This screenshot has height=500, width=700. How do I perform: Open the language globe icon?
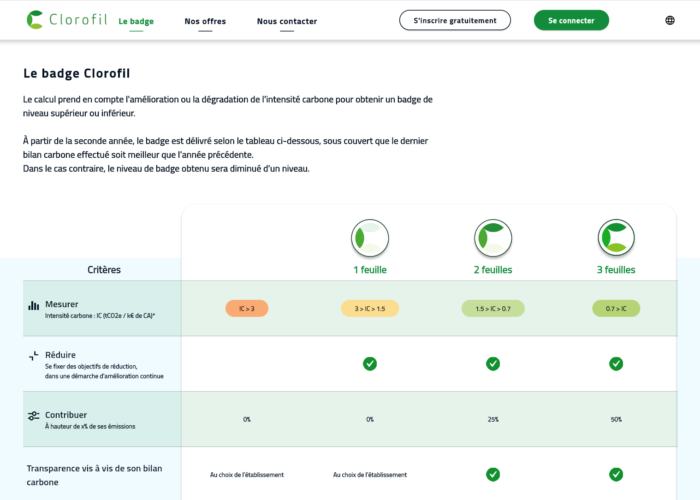click(x=670, y=21)
